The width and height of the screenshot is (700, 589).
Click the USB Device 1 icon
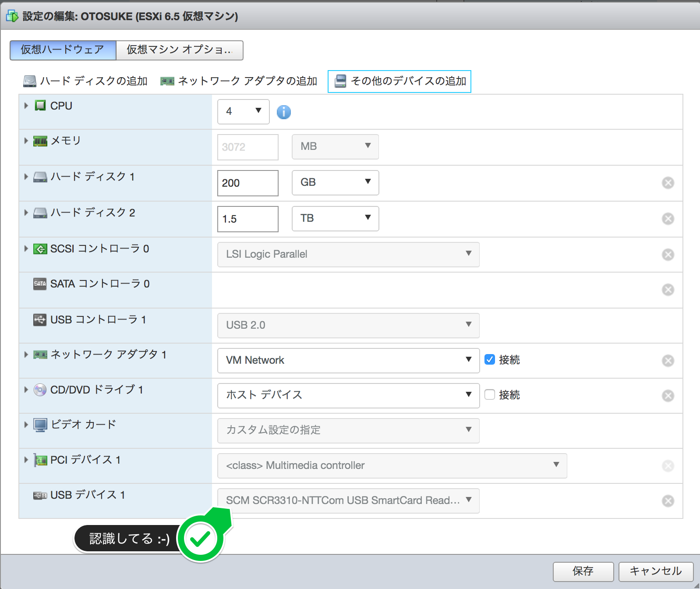tap(40, 495)
